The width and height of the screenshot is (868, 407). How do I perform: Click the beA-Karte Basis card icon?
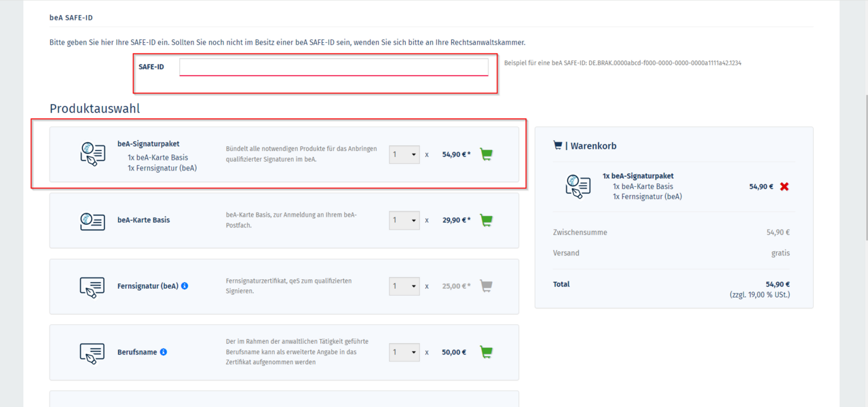[92, 221]
